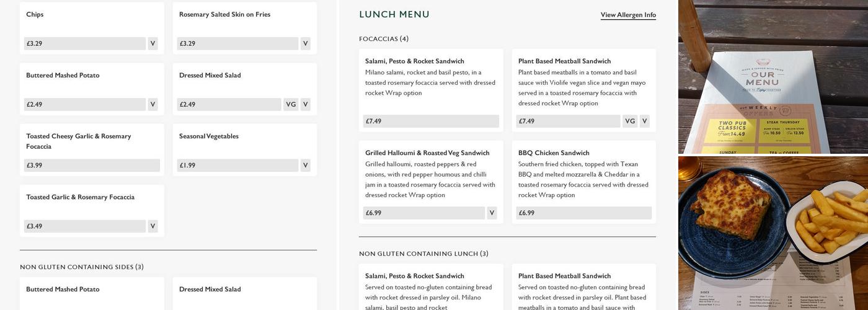The width and height of the screenshot is (868, 310).
Task: Click the V badge on Buttered Mashed Potato
Action: [153, 104]
